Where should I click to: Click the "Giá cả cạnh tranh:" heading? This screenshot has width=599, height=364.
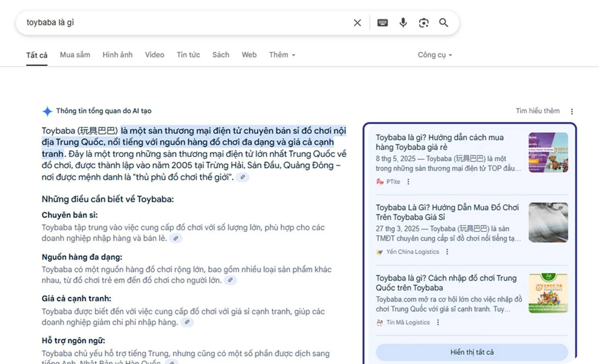click(x=76, y=299)
